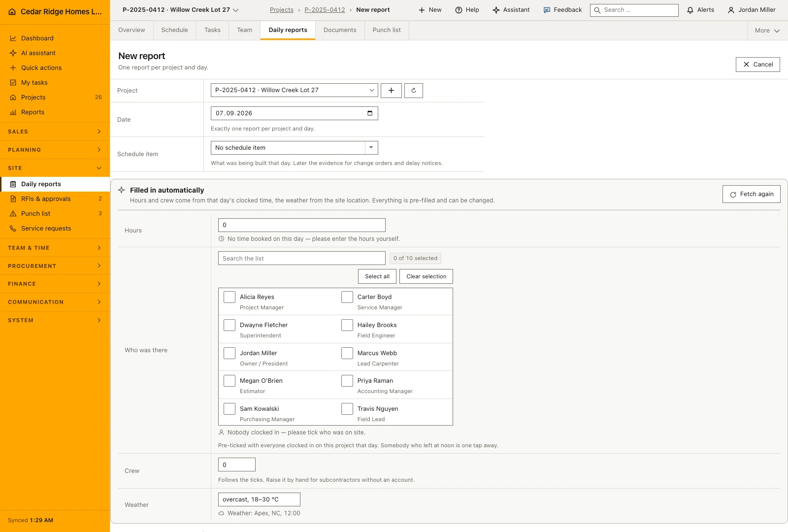Open the Documents tab
The height and width of the screenshot is (532, 788).
pos(340,30)
